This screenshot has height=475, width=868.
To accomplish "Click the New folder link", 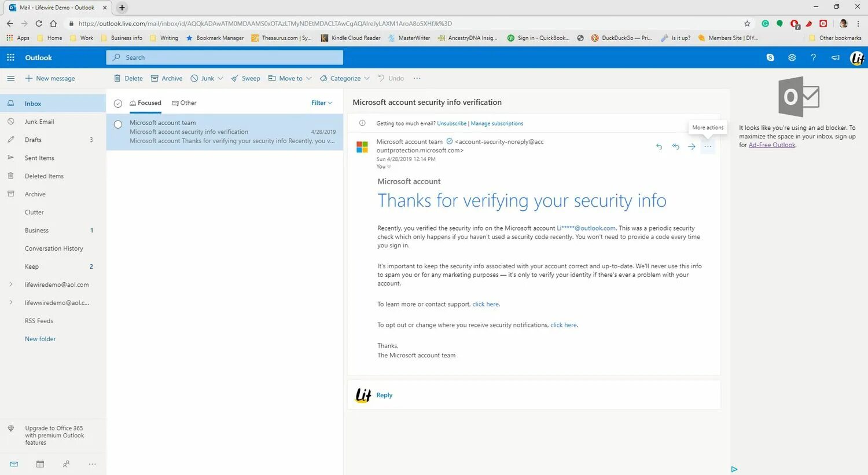I will [40, 339].
